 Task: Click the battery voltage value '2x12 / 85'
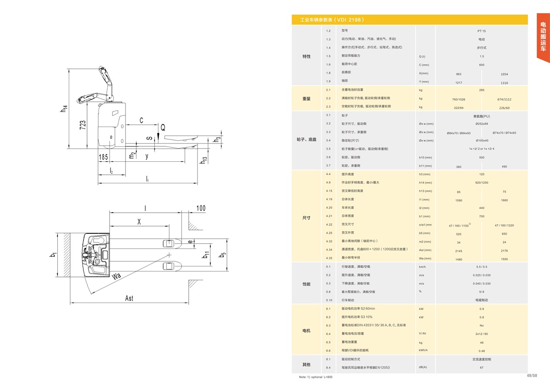[481, 334]
